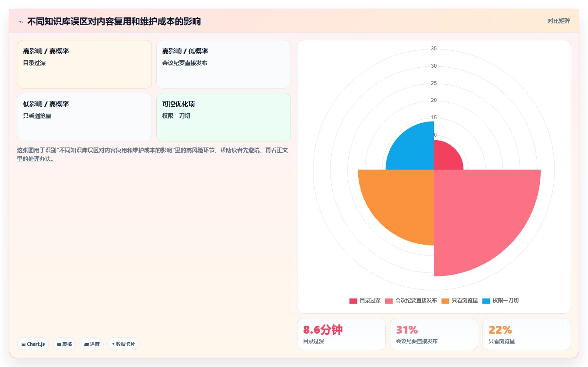Viewport: 588px width, 367px height.
Task: Click the 表格 tag chip
Action: 64,344
